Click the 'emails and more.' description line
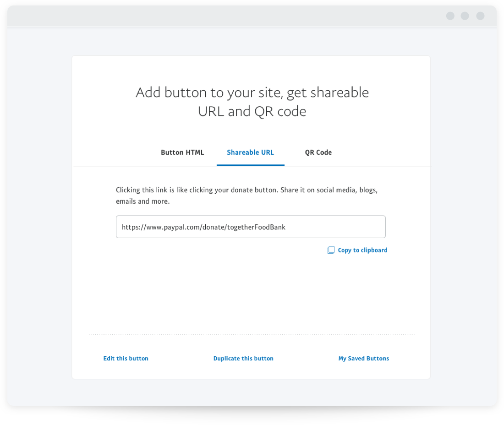Screen dimensions: 504x425 pos(143,202)
